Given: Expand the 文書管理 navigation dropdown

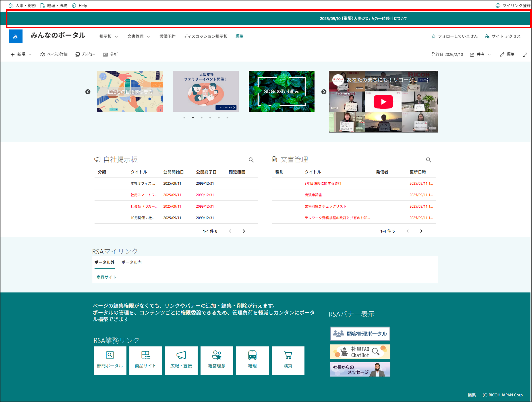Looking at the screenshot, I should [x=148, y=37].
